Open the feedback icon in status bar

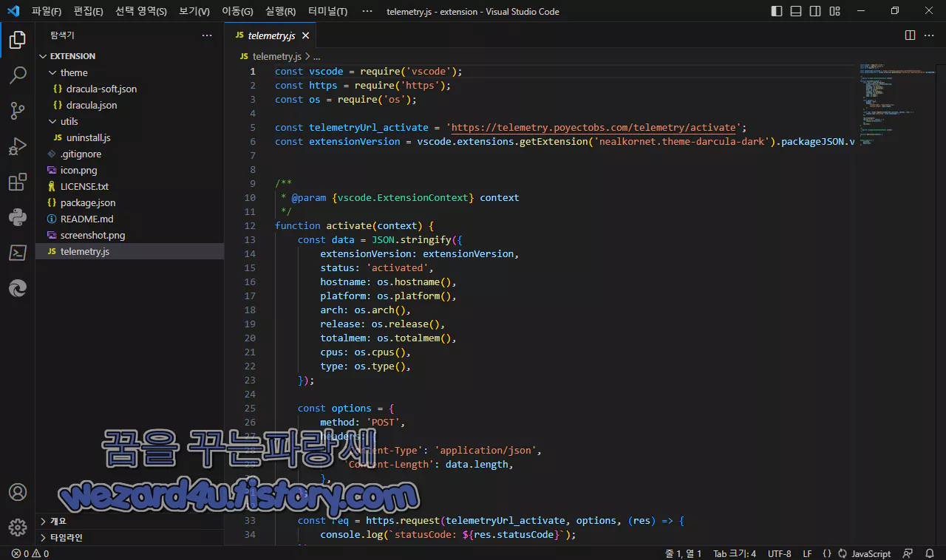[x=908, y=553]
